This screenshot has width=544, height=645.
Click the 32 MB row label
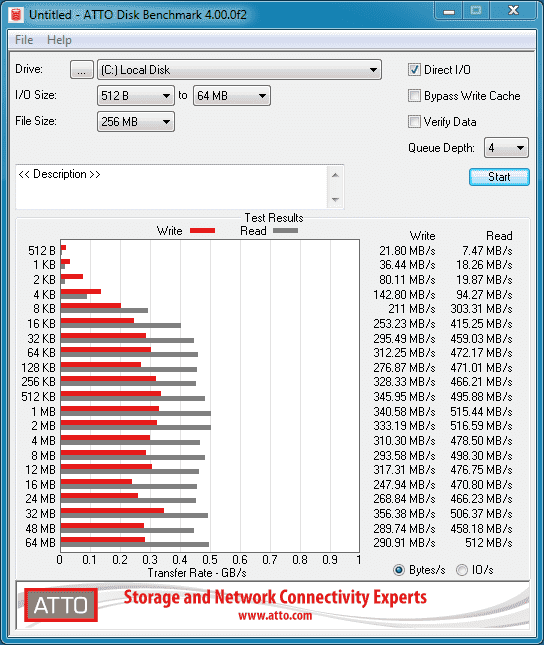click(40, 513)
